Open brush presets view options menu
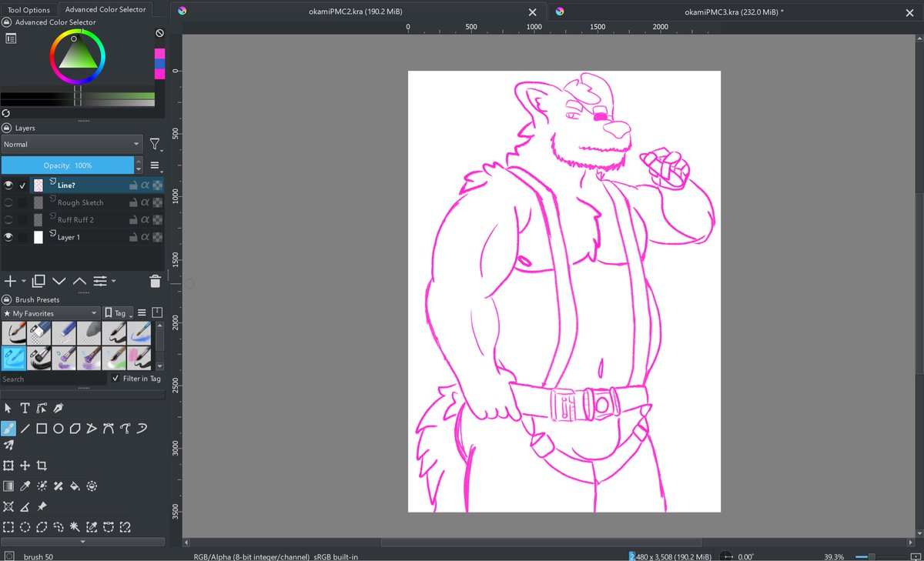 tap(143, 312)
